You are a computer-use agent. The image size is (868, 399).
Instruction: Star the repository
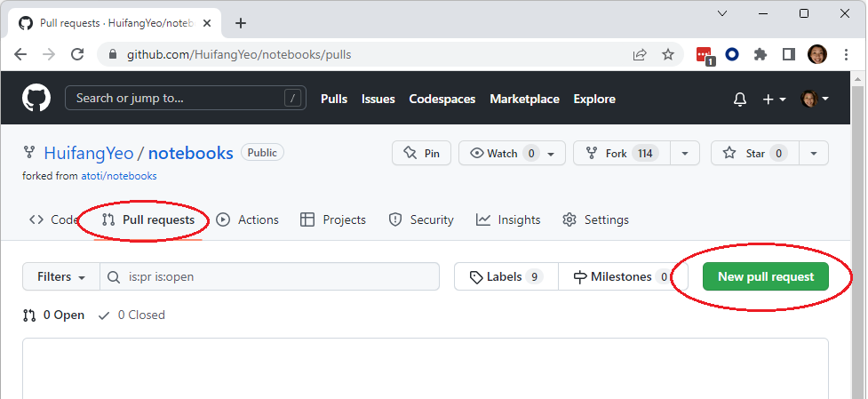pyautogui.click(x=755, y=154)
